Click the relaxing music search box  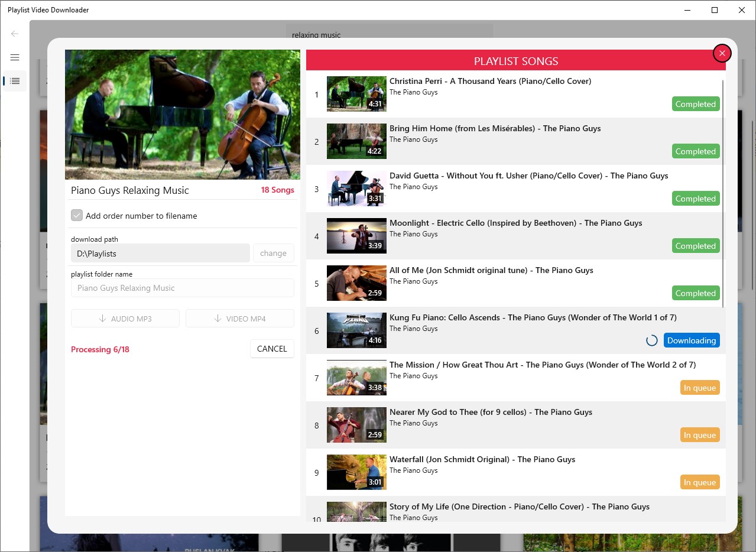click(x=390, y=33)
